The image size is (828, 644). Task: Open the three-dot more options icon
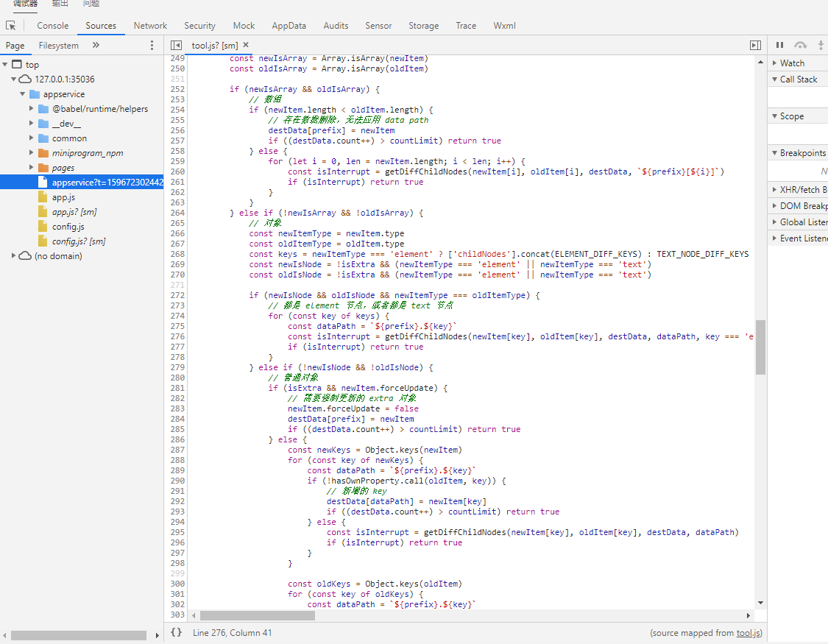[152, 45]
